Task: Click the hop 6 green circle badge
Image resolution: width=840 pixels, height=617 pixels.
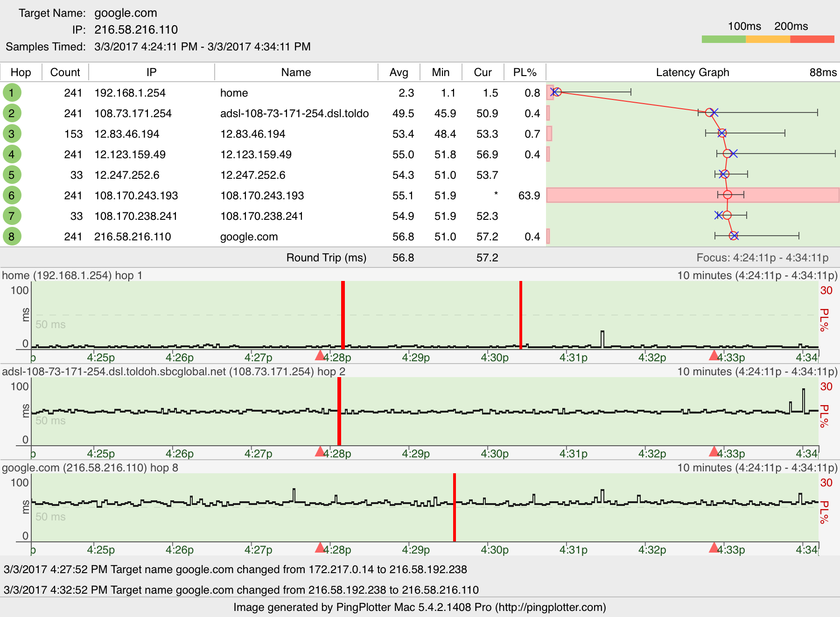Action: pyautogui.click(x=12, y=195)
